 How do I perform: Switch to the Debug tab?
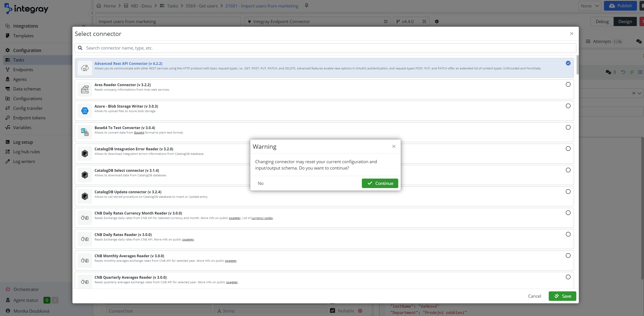click(x=602, y=21)
